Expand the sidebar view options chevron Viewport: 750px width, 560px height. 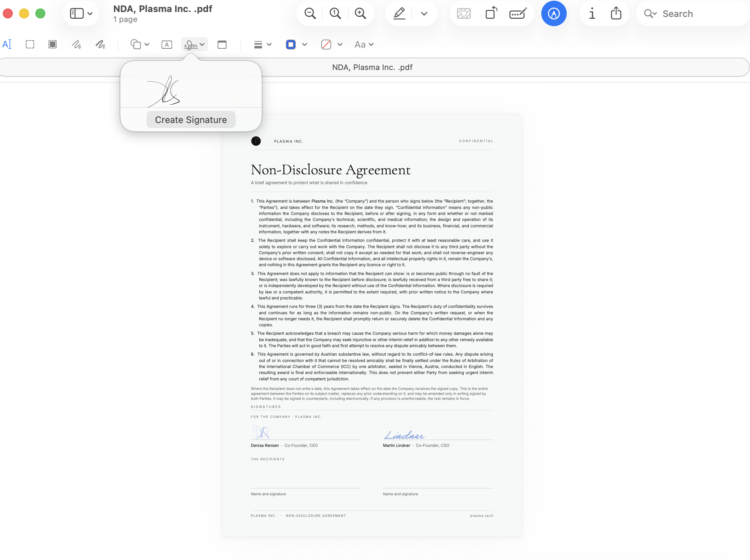90,14
